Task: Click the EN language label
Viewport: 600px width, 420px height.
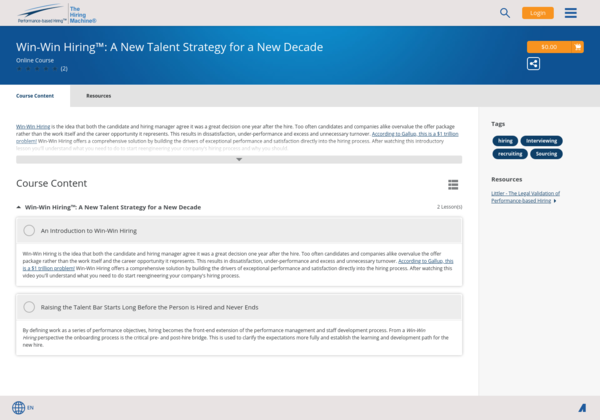Action: (30, 408)
